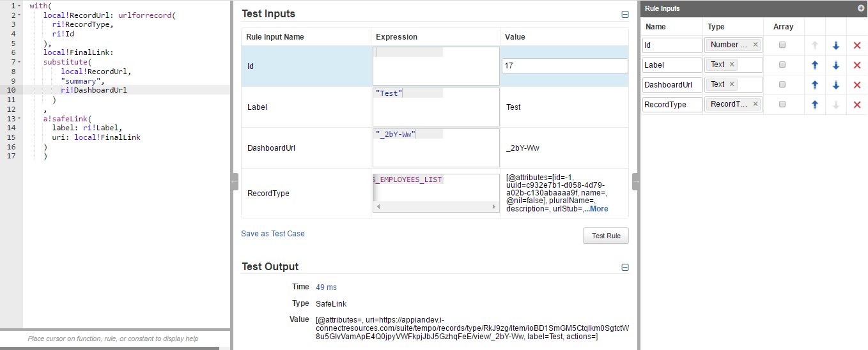Viewport: 868px width, 350px height.
Task: Click the Id value field showing 17
Action: [564, 66]
